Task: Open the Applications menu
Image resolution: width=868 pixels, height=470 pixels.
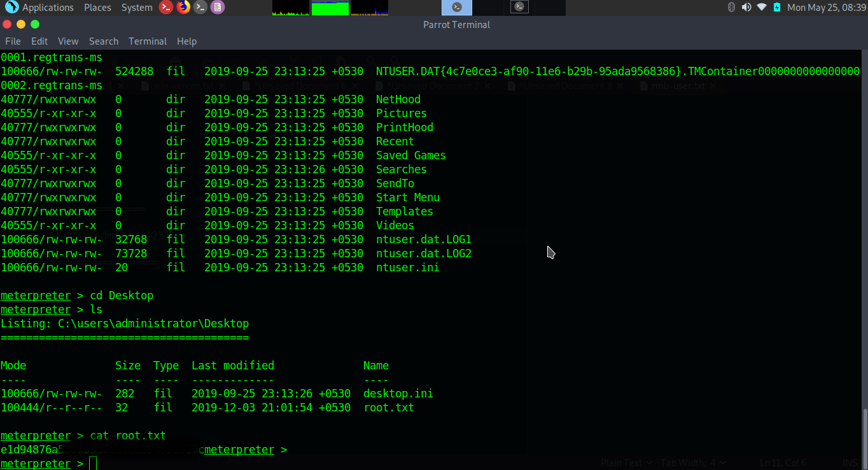Action: point(41,8)
